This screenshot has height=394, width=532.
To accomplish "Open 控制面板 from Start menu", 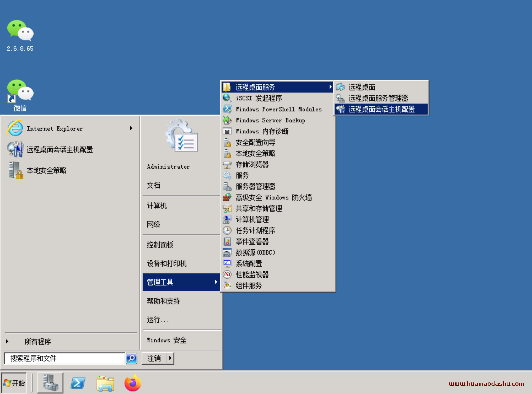I will coord(160,245).
